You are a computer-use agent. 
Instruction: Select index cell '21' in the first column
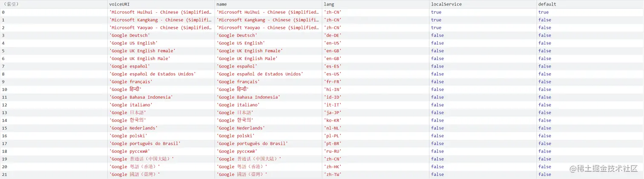(54, 174)
